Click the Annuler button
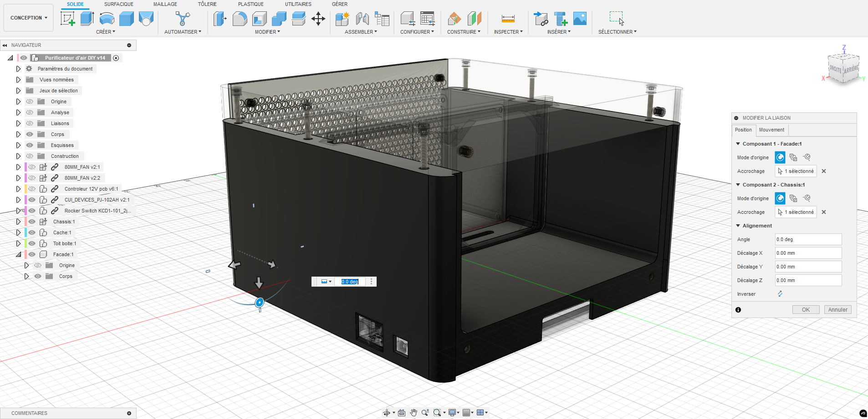 pyautogui.click(x=838, y=310)
